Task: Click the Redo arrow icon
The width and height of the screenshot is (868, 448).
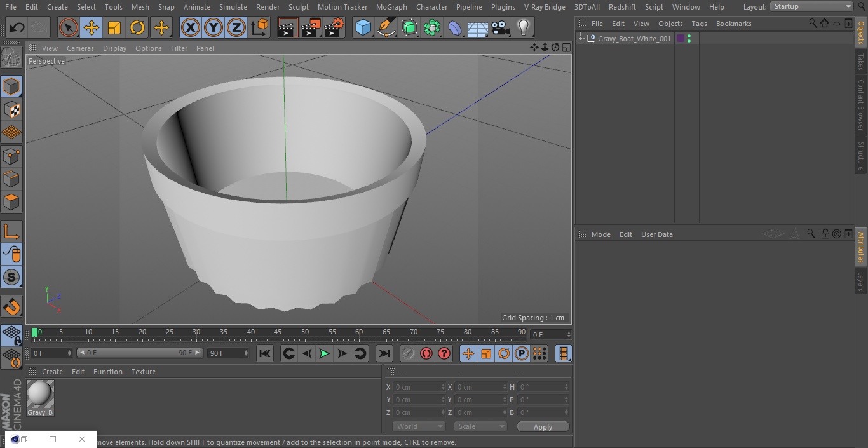Action: click(x=39, y=27)
